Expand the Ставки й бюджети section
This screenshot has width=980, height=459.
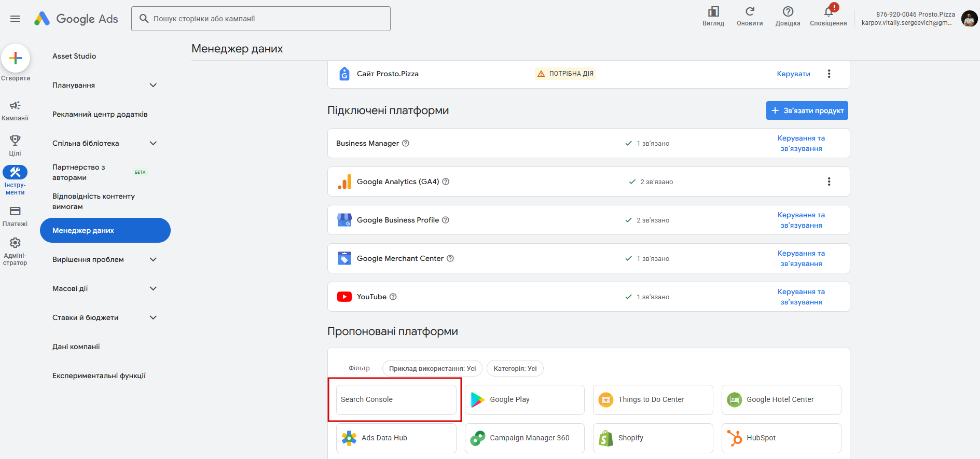(153, 317)
